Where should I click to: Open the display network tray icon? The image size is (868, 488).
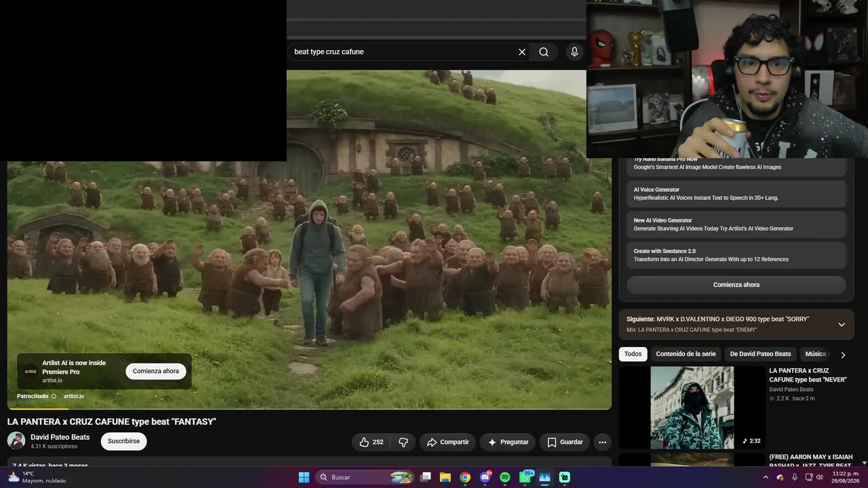(808, 477)
